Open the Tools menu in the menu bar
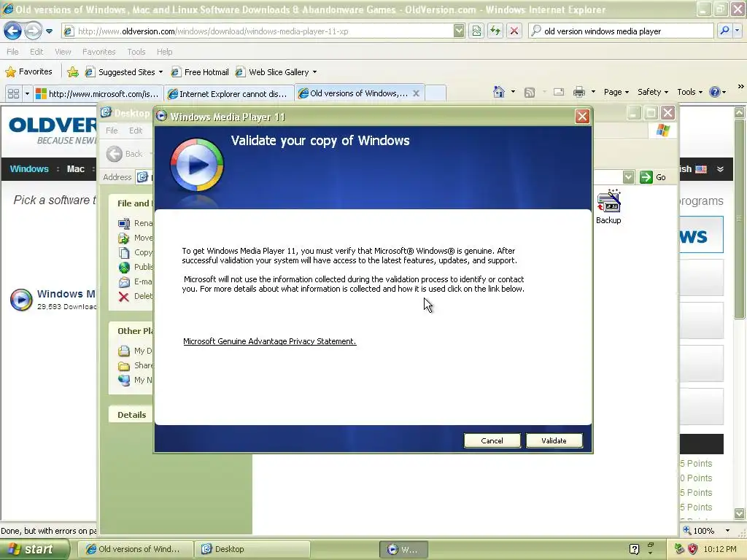Viewport: 747px width, 560px height. click(x=136, y=52)
